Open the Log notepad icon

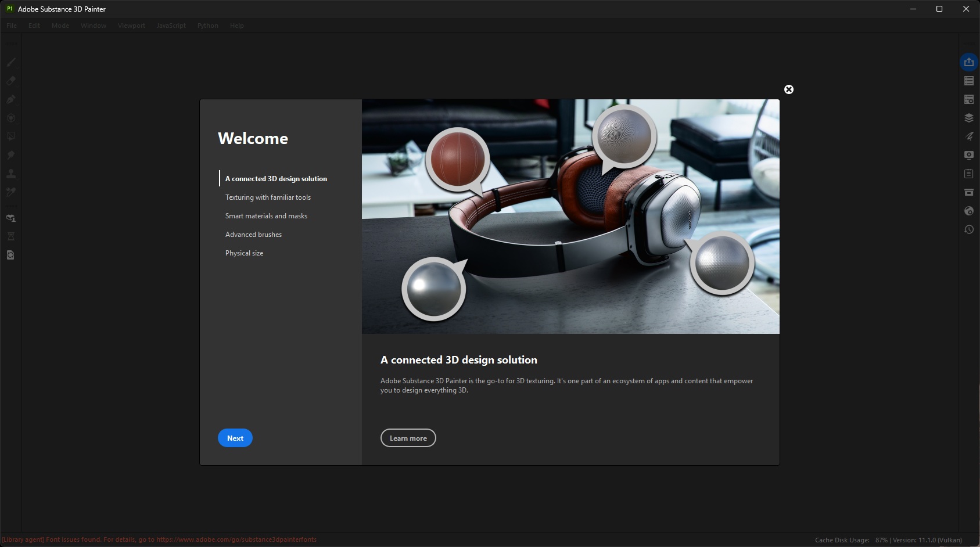[968, 174]
